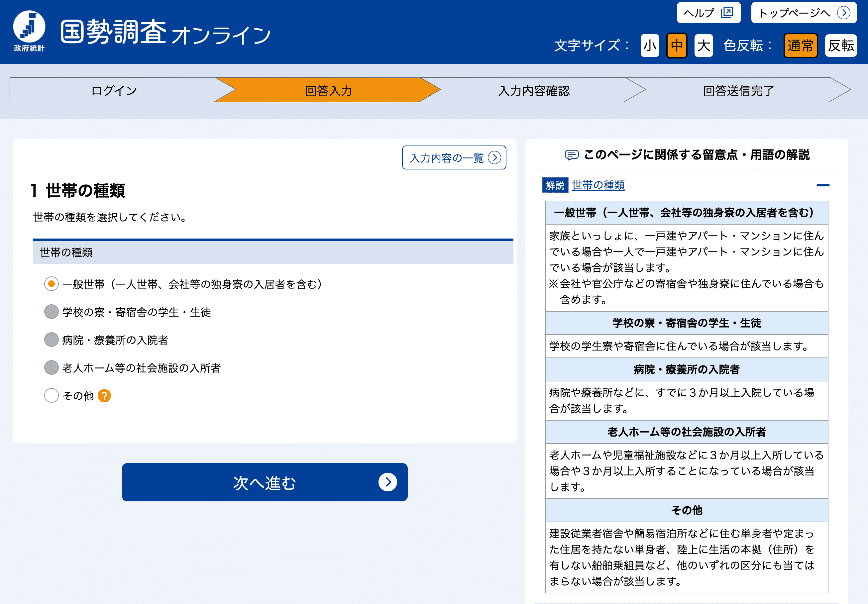Screen dimensions: 868x604
Task: Click the speech bubble icon above the explanation panel
Action: pyautogui.click(x=571, y=154)
